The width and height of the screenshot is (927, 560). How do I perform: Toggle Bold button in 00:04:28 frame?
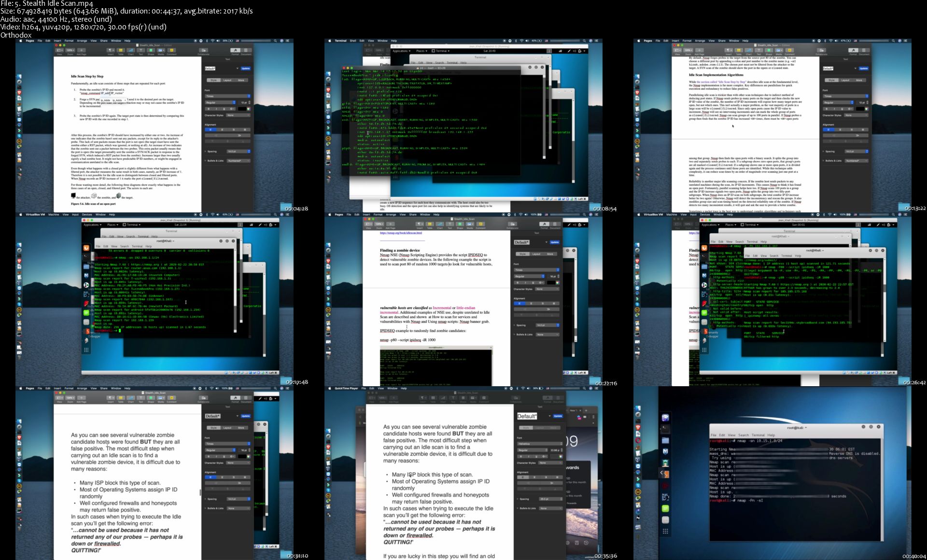click(209, 109)
